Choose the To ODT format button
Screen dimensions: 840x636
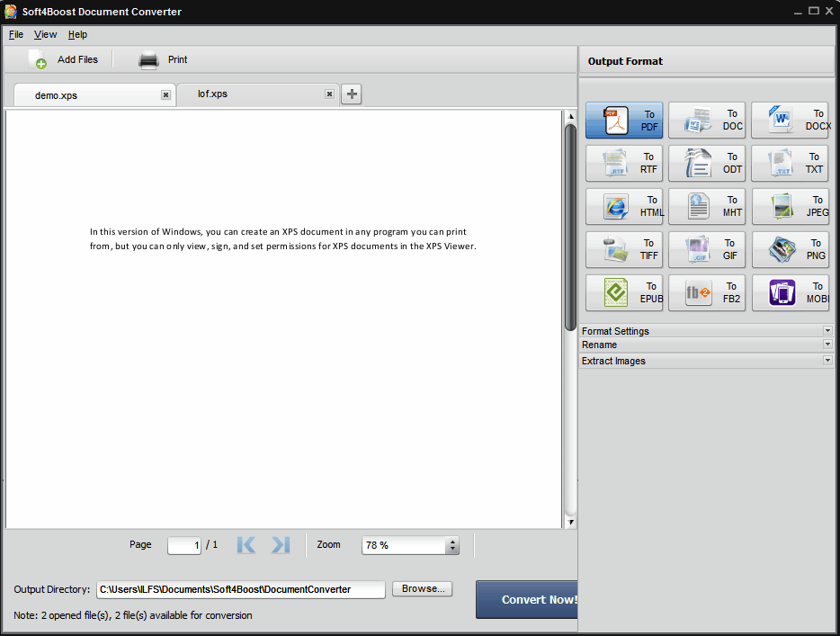tap(707, 164)
